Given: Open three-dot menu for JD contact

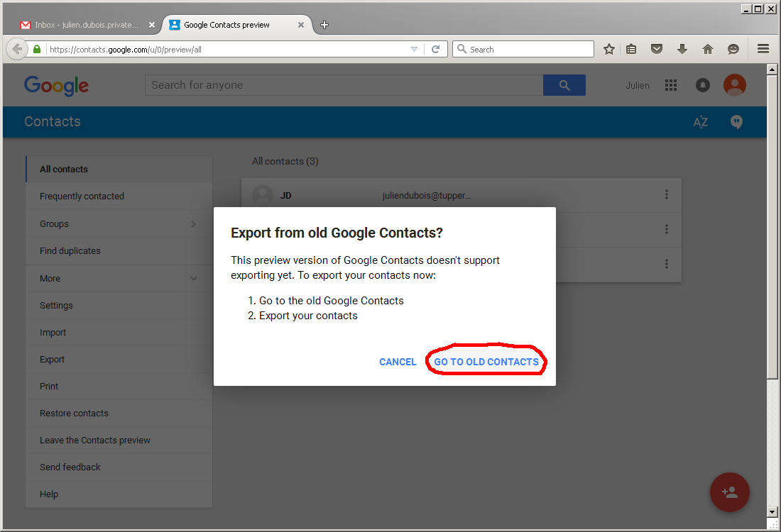Looking at the screenshot, I should pyautogui.click(x=666, y=195).
